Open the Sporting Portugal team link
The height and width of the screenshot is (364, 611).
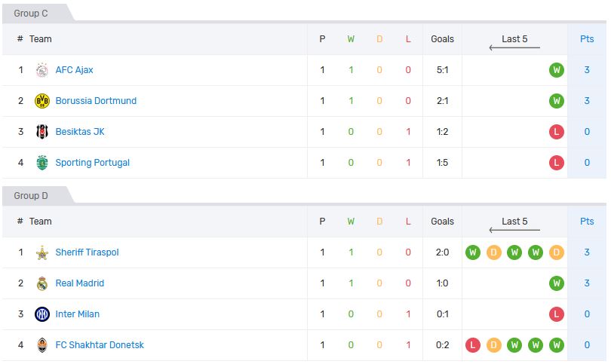93,163
